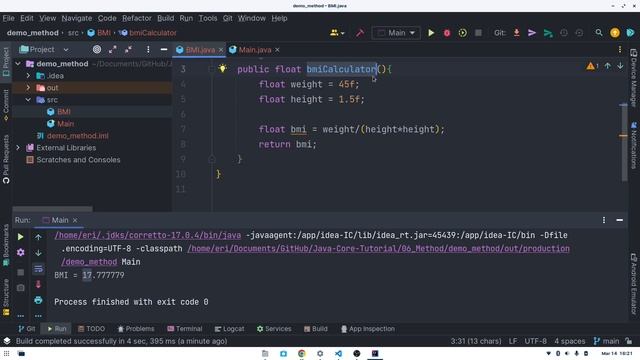Viewport: 640px width, 360px height.
Task: Commit changes using Git commit icon
Action: [x=532, y=33]
